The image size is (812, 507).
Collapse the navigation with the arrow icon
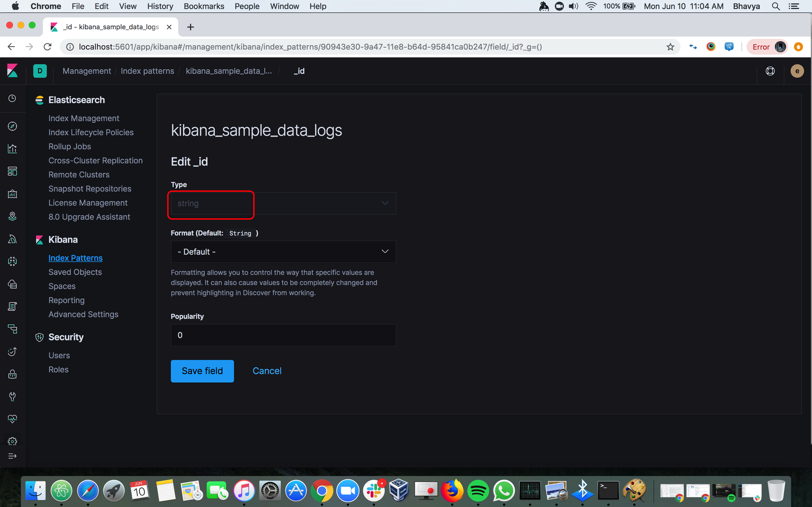12,456
